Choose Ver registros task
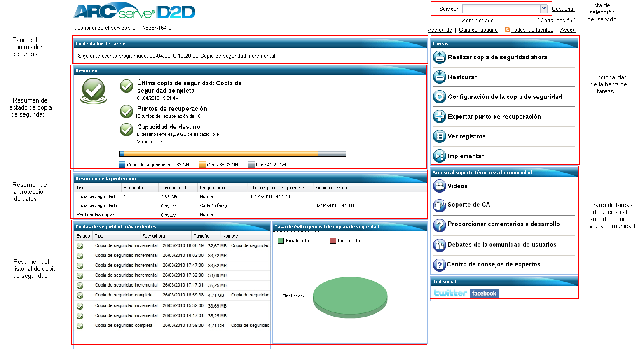644x352 pixels. coord(467,136)
